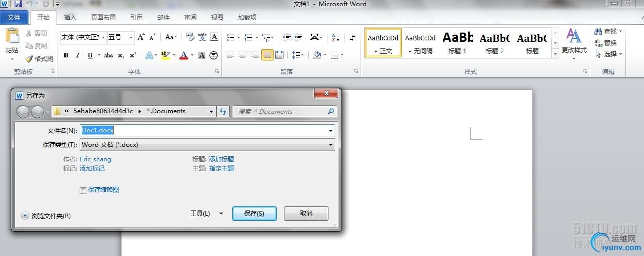Enable the save thumbnail checkbox
This screenshot has width=644, height=256.
click(83, 190)
